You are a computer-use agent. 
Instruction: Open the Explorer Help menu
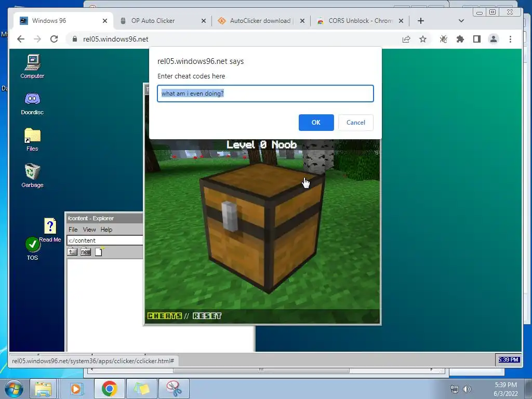click(106, 230)
